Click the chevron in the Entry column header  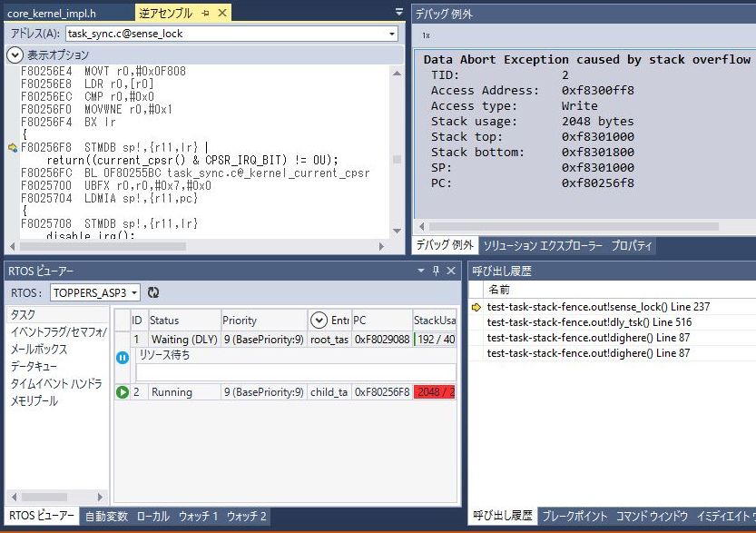(x=319, y=320)
